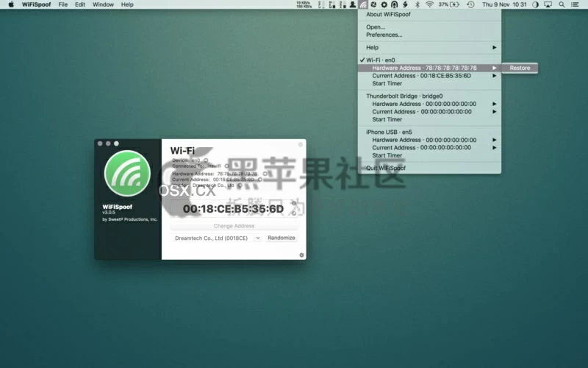Open the Window menu

pyautogui.click(x=103, y=4)
